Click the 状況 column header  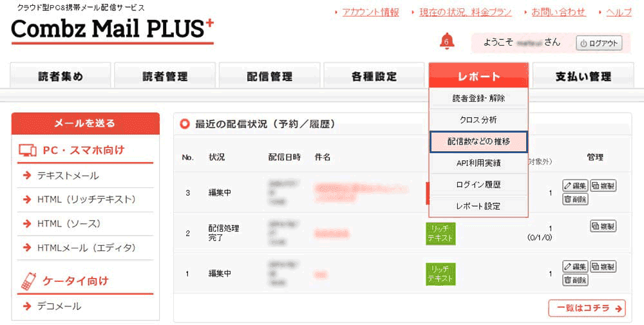click(x=216, y=157)
